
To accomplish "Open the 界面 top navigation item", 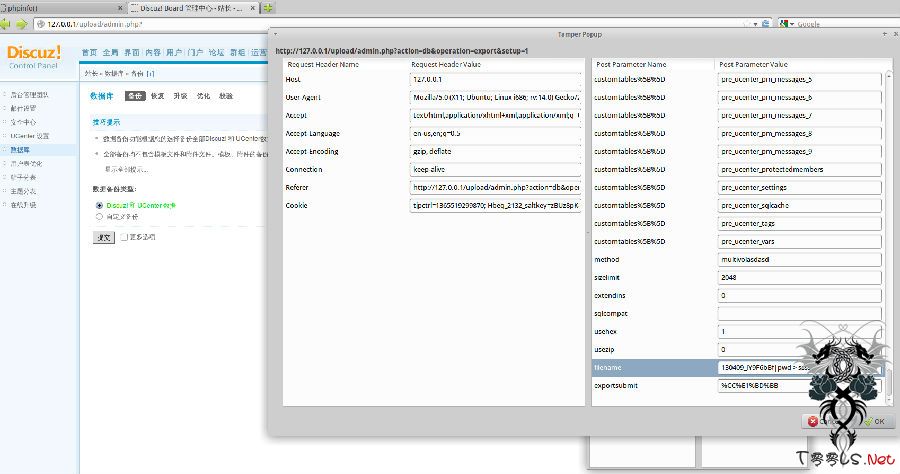I will coord(132,52).
